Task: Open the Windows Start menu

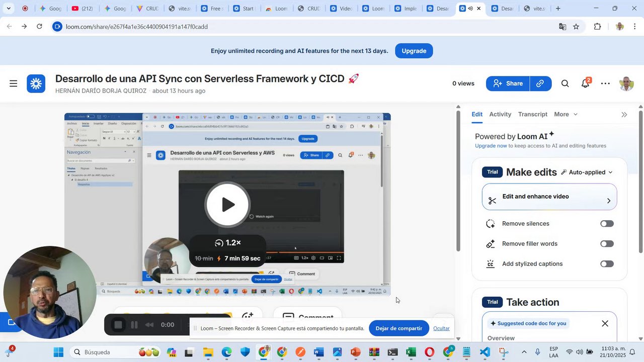Action: click(x=58, y=352)
